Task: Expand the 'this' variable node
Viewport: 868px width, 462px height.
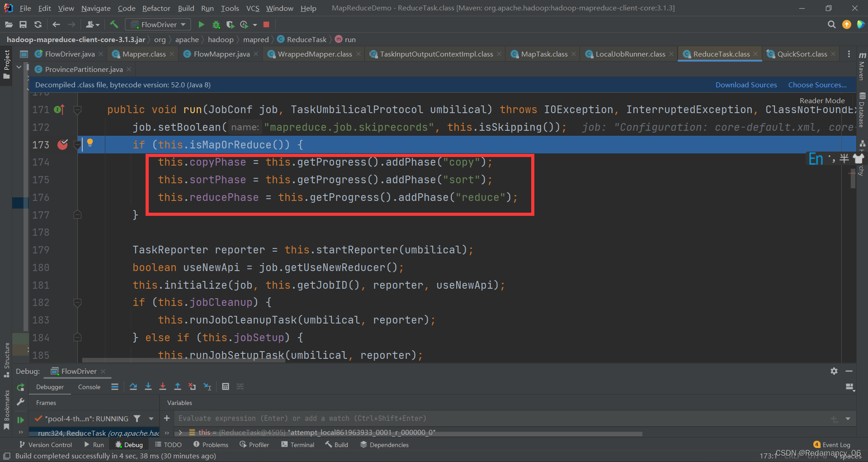Action: click(180, 433)
